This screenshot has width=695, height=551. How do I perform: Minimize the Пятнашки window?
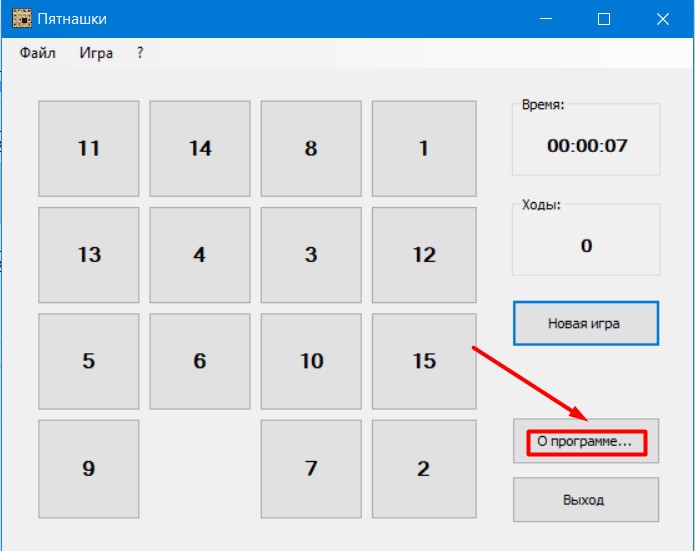[546, 19]
